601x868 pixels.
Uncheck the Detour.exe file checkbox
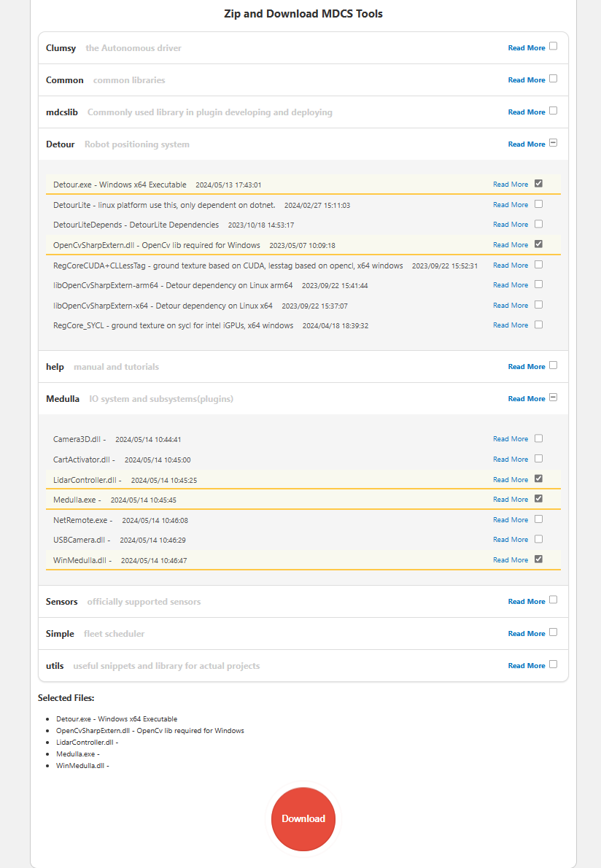tap(538, 184)
